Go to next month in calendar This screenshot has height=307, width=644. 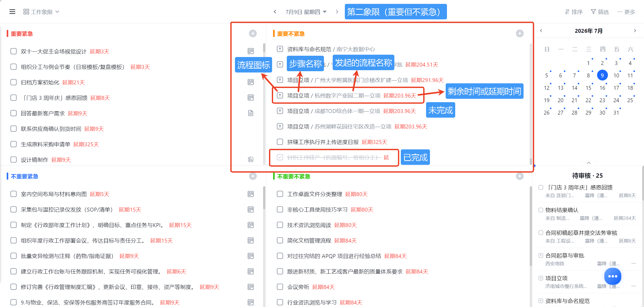tap(635, 31)
